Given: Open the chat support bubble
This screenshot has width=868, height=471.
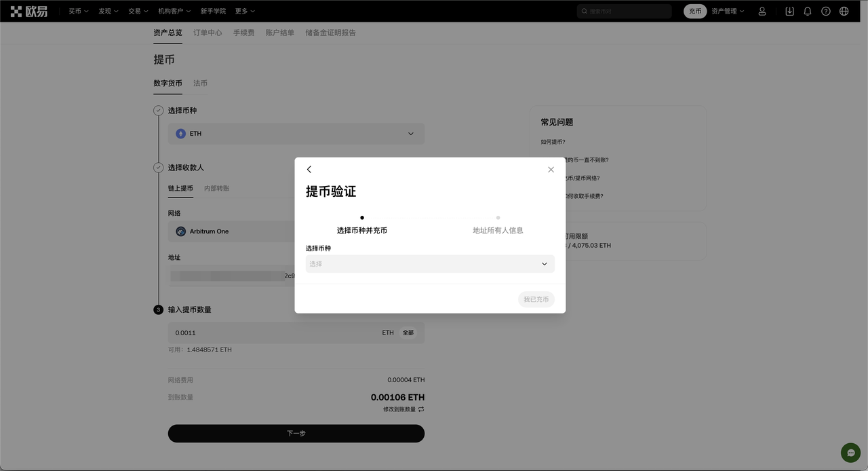Looking at the screenshot, I should (x=850, y=453).
